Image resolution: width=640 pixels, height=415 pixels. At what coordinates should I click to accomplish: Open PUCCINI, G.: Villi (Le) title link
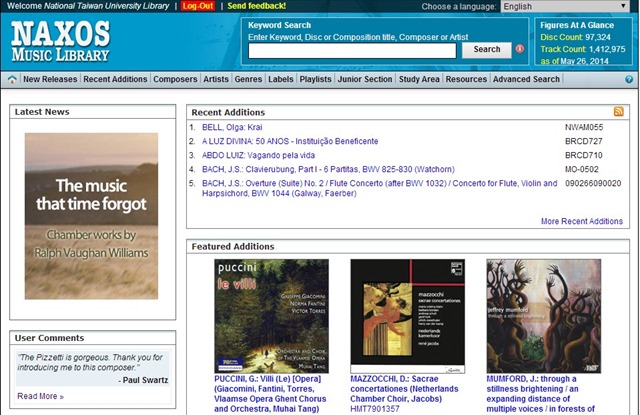tap(270, 394)
